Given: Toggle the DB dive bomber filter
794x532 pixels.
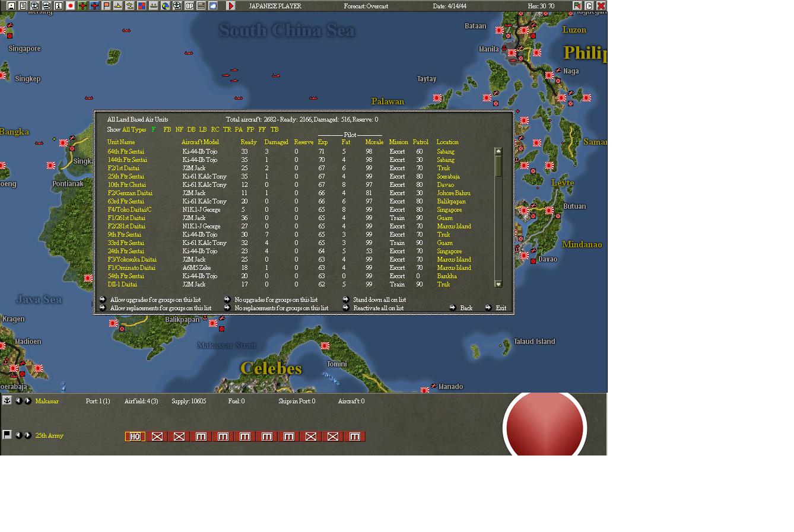Looking at the screenshot, I should point(191,129).
